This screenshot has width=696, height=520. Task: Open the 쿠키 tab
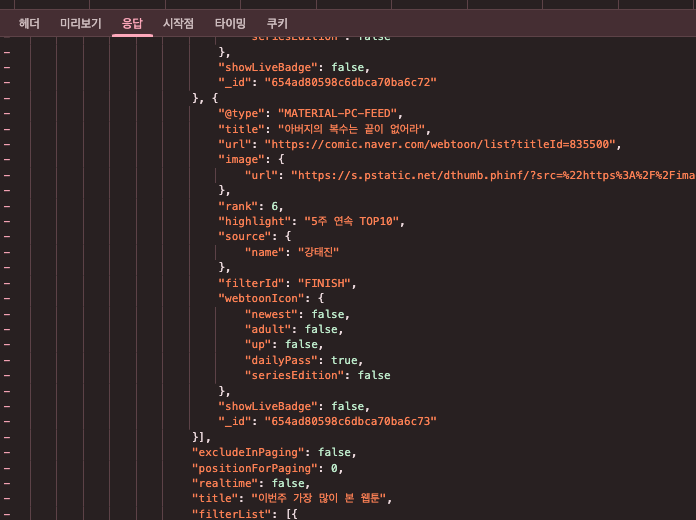277,23
